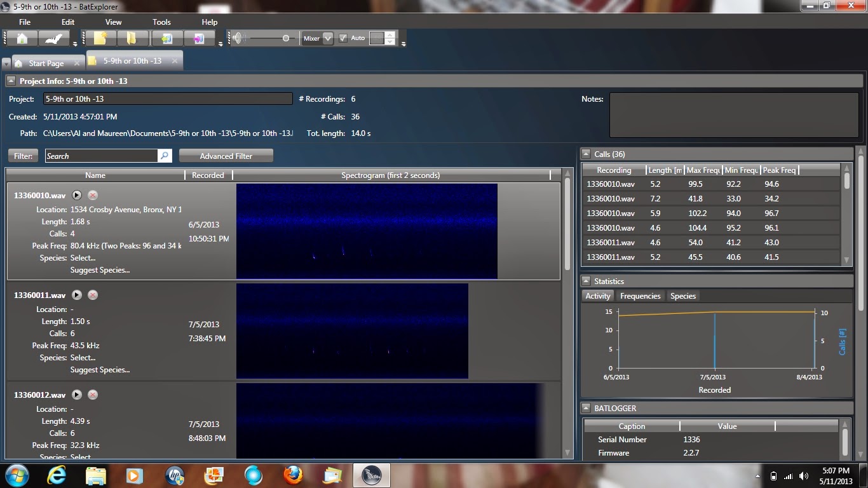Open the Tools menu
The width and height of the screenshot is (868, 488).
(161, 22)
